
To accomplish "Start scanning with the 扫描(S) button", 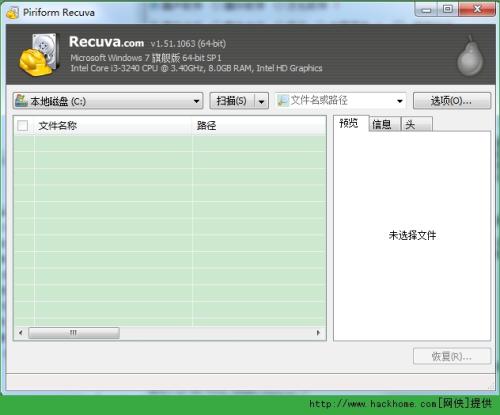I will 232,101.
